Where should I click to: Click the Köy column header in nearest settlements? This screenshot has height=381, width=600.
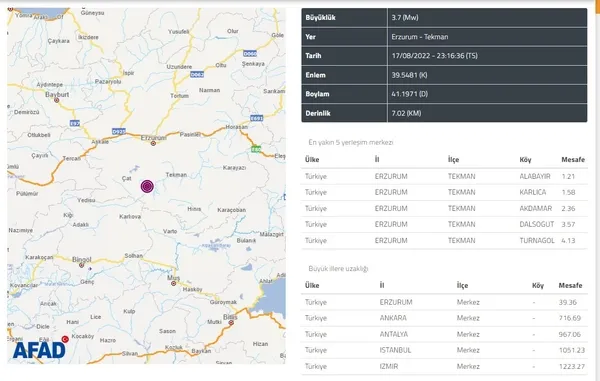(525, 160)
